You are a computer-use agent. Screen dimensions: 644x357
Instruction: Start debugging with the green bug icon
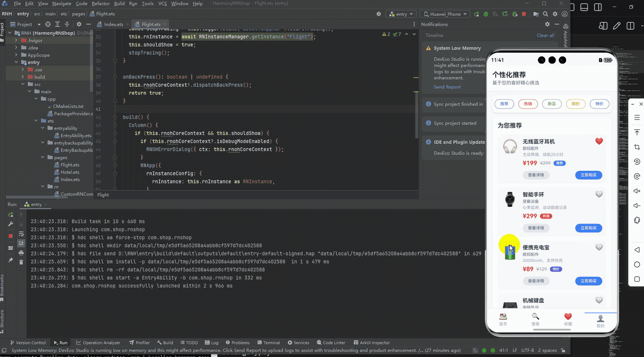pos(486,14)
